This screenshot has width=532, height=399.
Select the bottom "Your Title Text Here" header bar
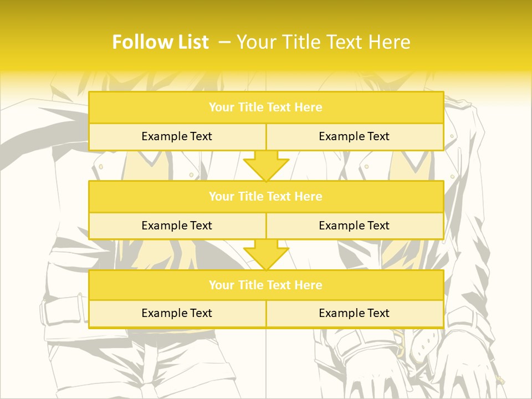coord(266,285)
